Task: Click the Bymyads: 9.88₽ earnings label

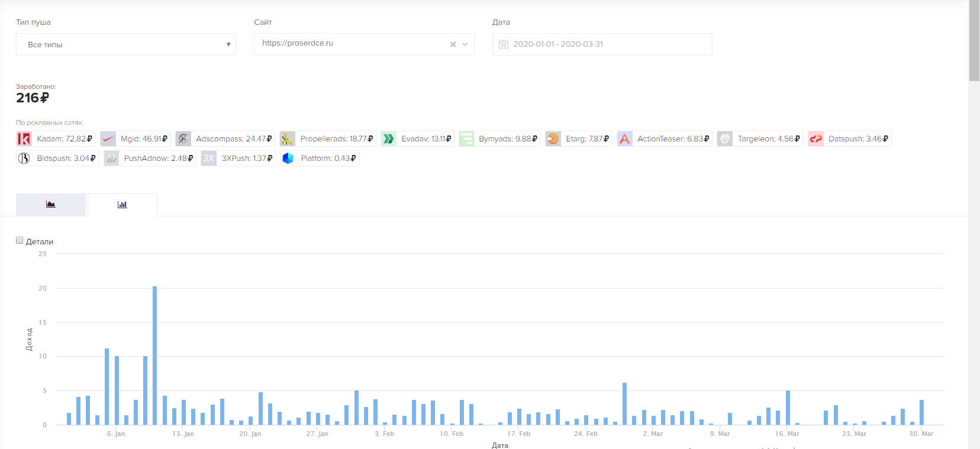Action: pyautogui.click(x=508, y=139)
